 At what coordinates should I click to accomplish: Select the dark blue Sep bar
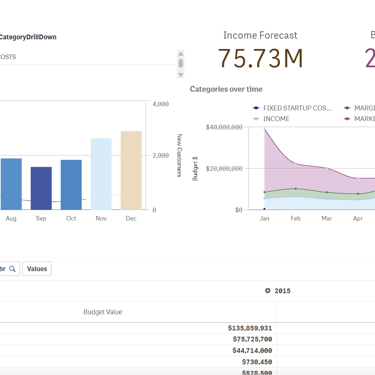point(41,188)
